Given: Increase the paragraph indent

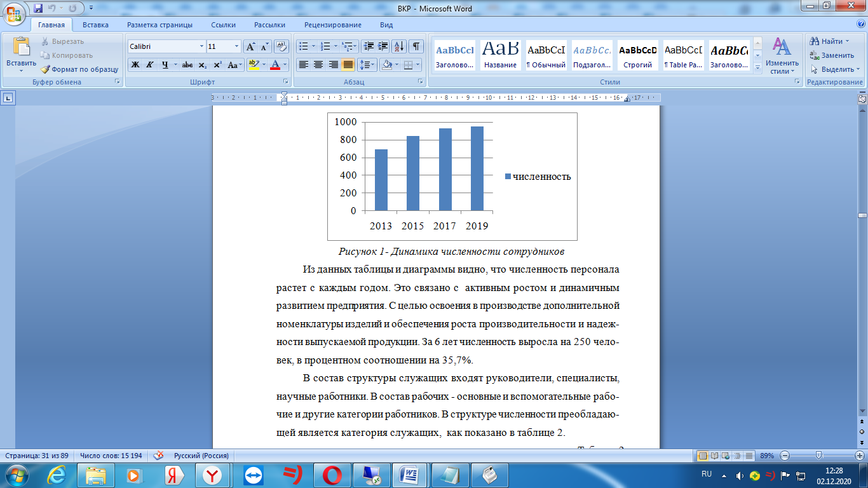Looking at the screenshot, I should [383, 46].
